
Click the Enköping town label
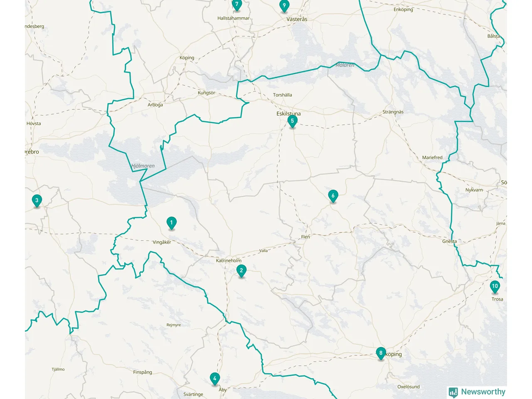[x=403, y=10]
